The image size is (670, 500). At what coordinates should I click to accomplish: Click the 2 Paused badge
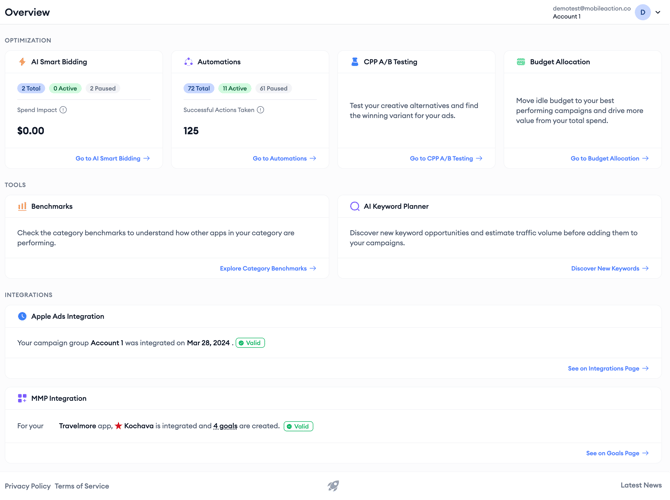(103, 88)
